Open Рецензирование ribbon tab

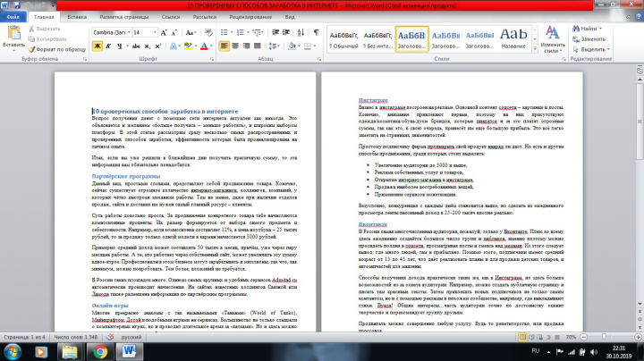click(x=250, y=17)
